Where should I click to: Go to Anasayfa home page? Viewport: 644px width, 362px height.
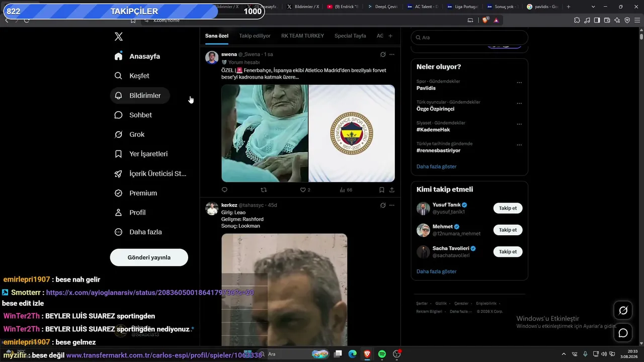[x=137, y=56]
